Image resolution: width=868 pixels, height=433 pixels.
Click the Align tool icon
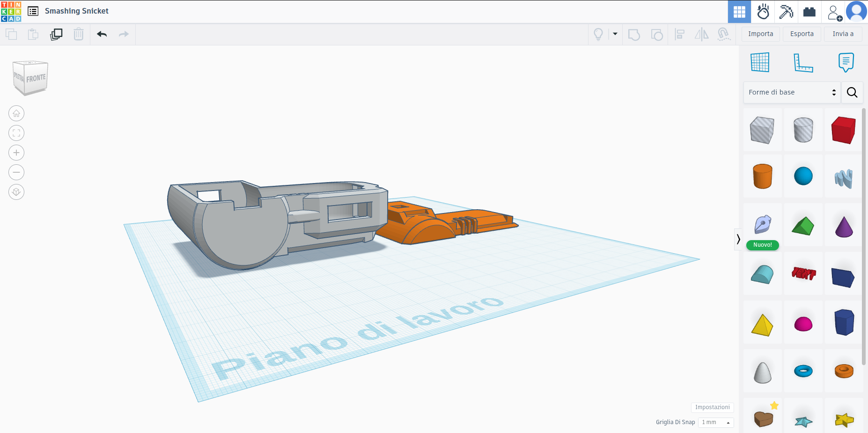coord(680,34)
